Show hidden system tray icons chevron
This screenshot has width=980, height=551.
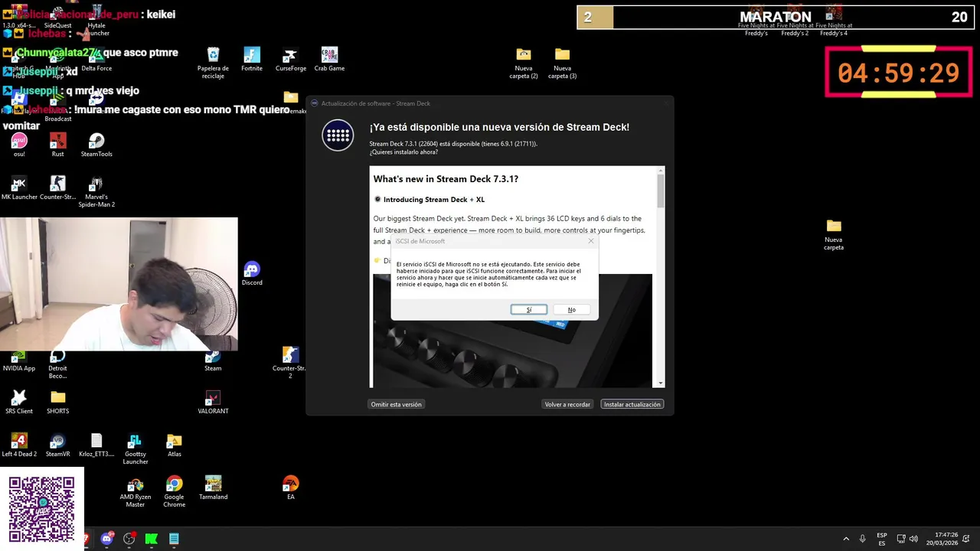846,539
